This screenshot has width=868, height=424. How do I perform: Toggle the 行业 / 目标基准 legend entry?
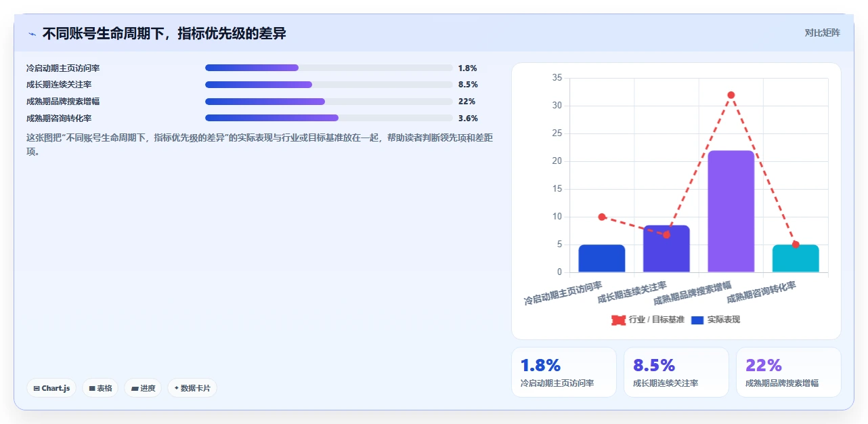[x=648, y=320]
